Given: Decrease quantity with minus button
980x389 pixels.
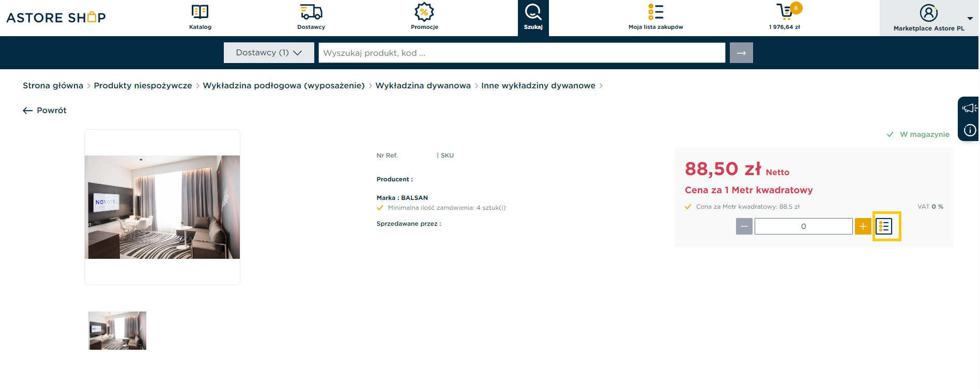Looking at the screenshot, I should click(x=744, y=226).
